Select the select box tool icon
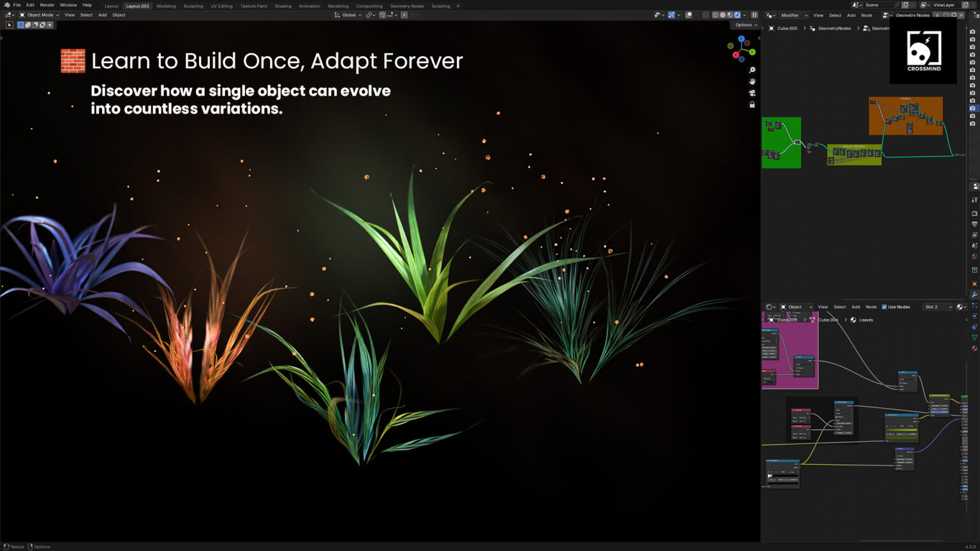Screen dimensions: 980x551 (x=10, y=25)
